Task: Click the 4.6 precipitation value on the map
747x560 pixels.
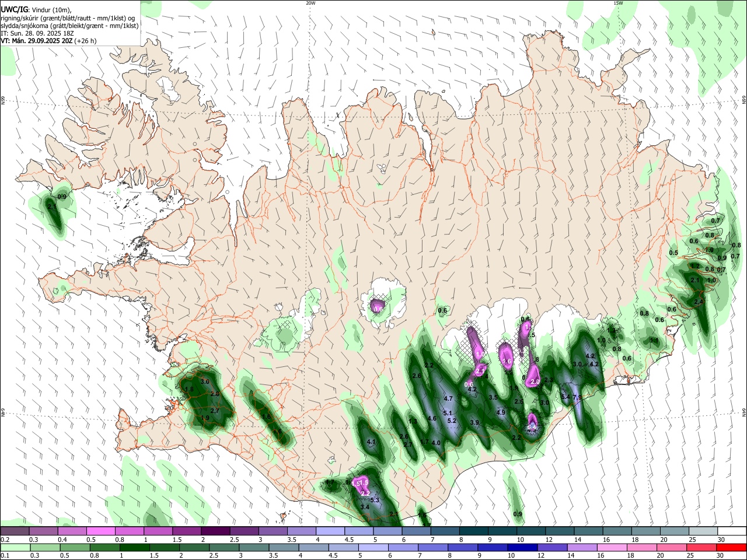Action: pos(432,418)
